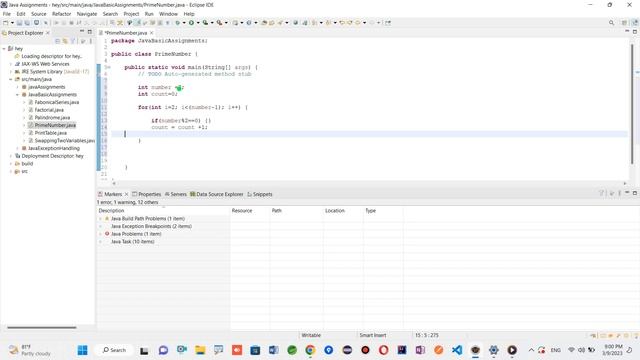The height and width of the screenshot is (360, 640).
Task: Close the Project Explorer view tab
Action: tap(48, 33)
